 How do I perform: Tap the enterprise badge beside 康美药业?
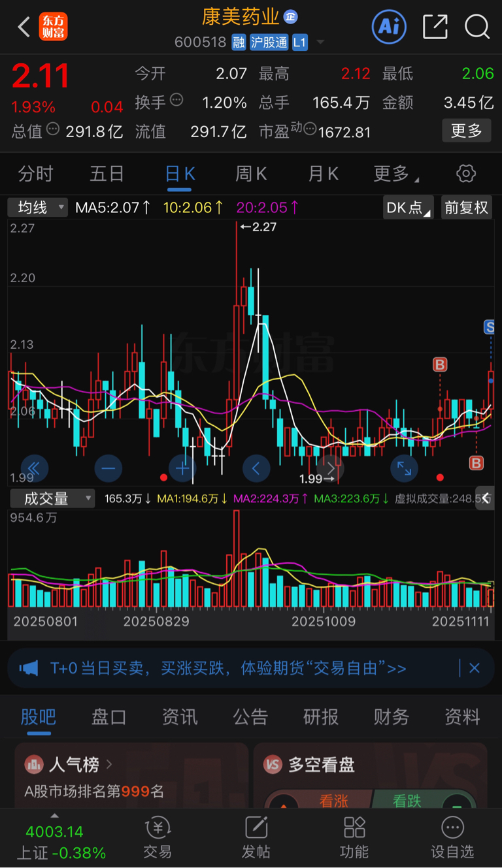(x=290, y=17)
